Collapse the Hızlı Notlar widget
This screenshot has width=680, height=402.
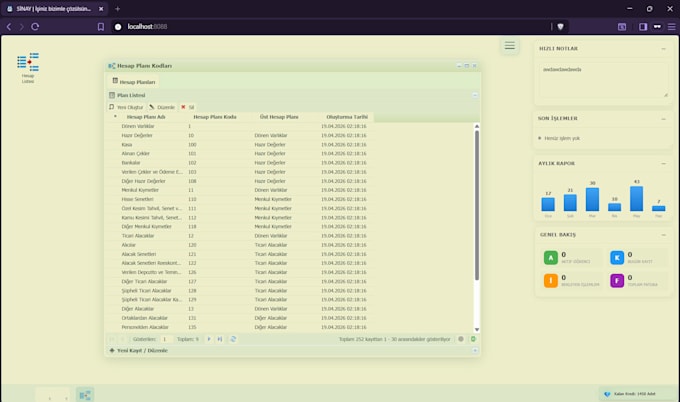[x=664, y=49]
